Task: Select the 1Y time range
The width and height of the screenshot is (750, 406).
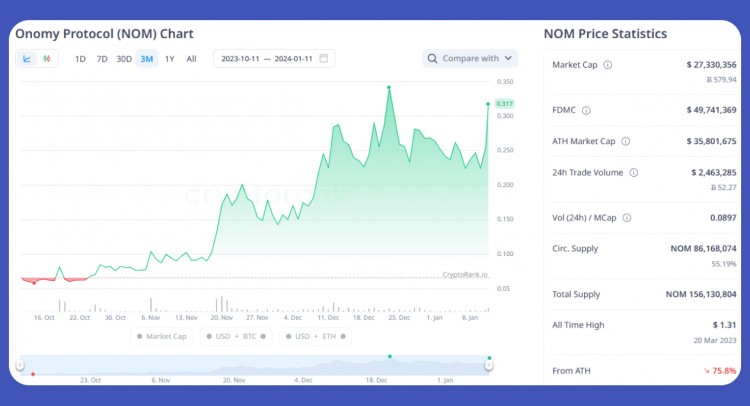Action: tap(169, 59)
